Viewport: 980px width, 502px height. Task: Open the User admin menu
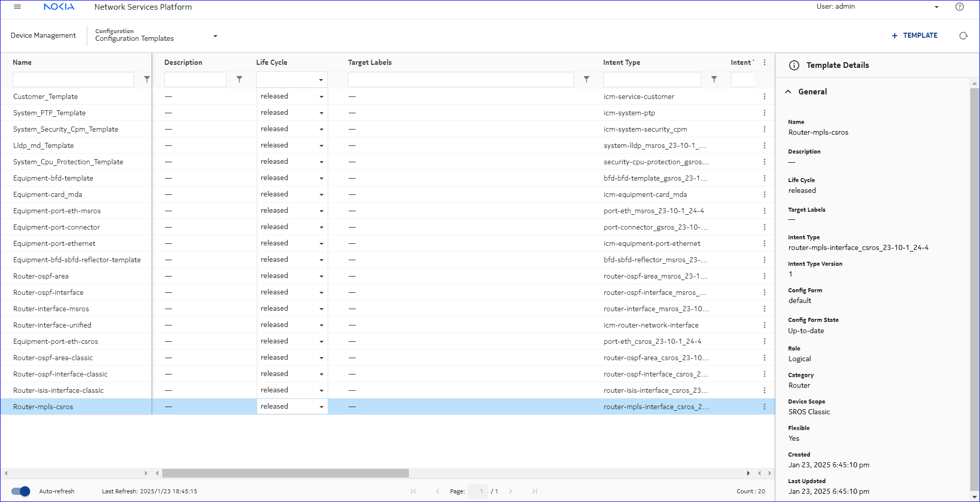(936, 7)
